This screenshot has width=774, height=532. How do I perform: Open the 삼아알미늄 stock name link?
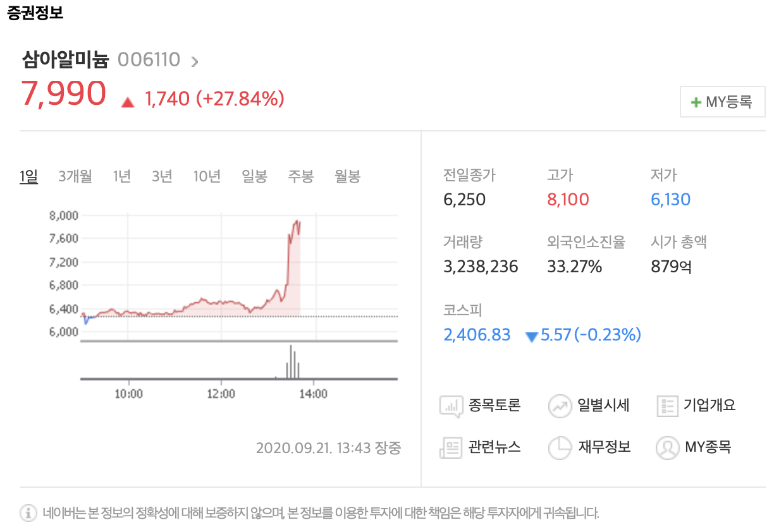tap(65, 60)
